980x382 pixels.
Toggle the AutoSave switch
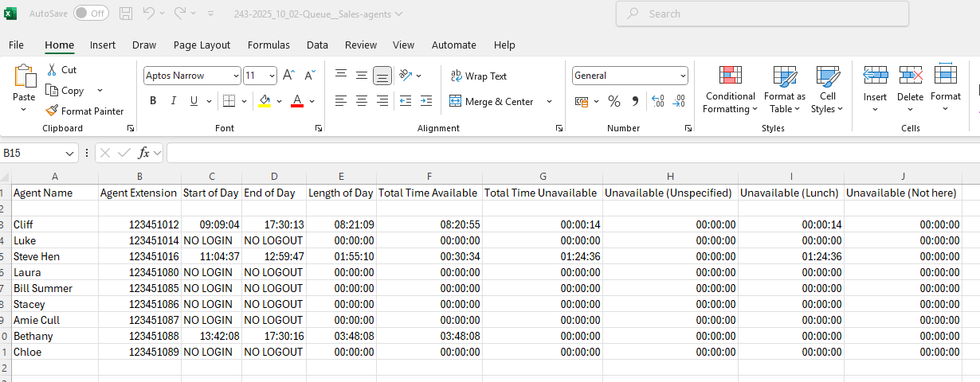[x=91, y=14]
